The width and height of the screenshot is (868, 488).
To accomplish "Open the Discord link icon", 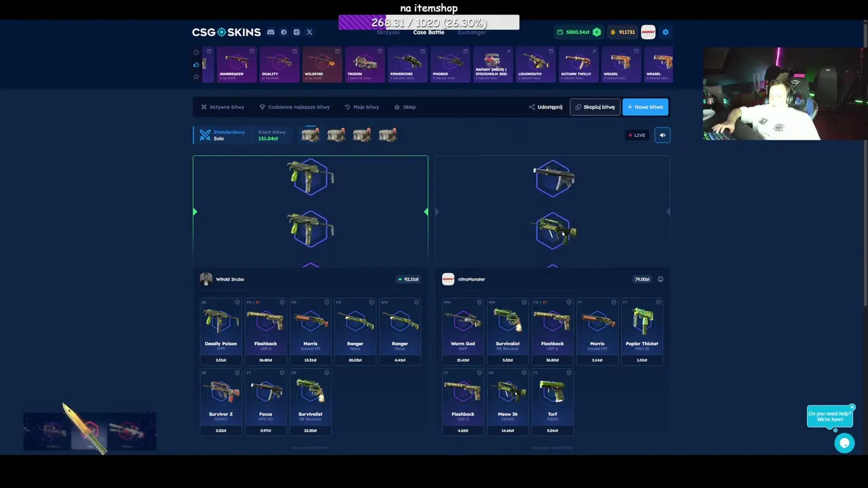I will tap(271, 32).
